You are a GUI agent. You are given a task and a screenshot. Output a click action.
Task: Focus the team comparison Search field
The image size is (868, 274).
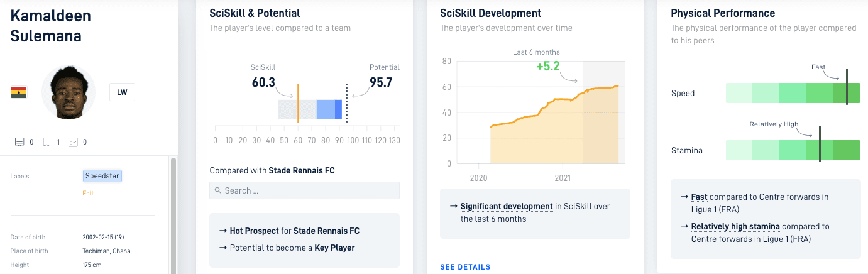[x=304, y=190]
